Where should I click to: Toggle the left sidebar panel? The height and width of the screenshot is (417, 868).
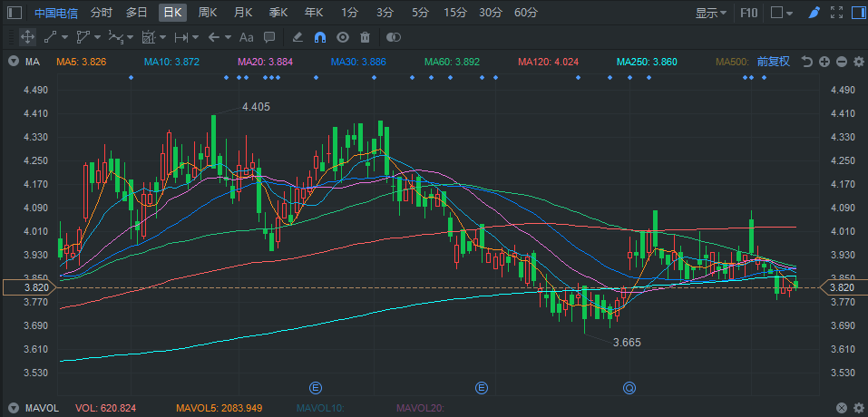[15, 13]
